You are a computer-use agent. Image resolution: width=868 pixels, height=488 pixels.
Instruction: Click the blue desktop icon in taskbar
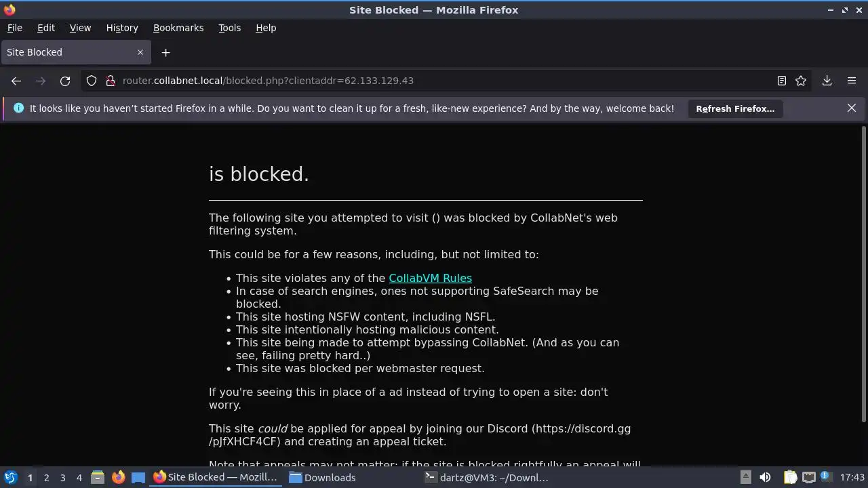[138, 478]
